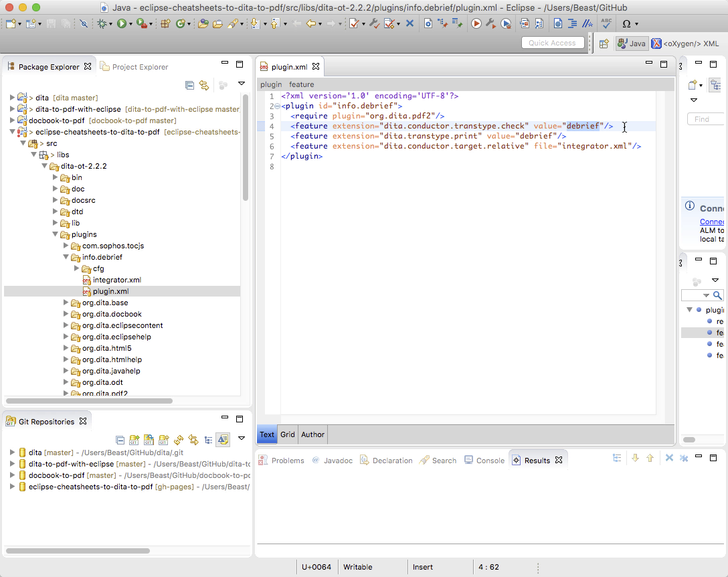Click the New wizard toolbar icon
Image resolution: width=728 pixels, height=577 pixels.
(x=11, y=23)
